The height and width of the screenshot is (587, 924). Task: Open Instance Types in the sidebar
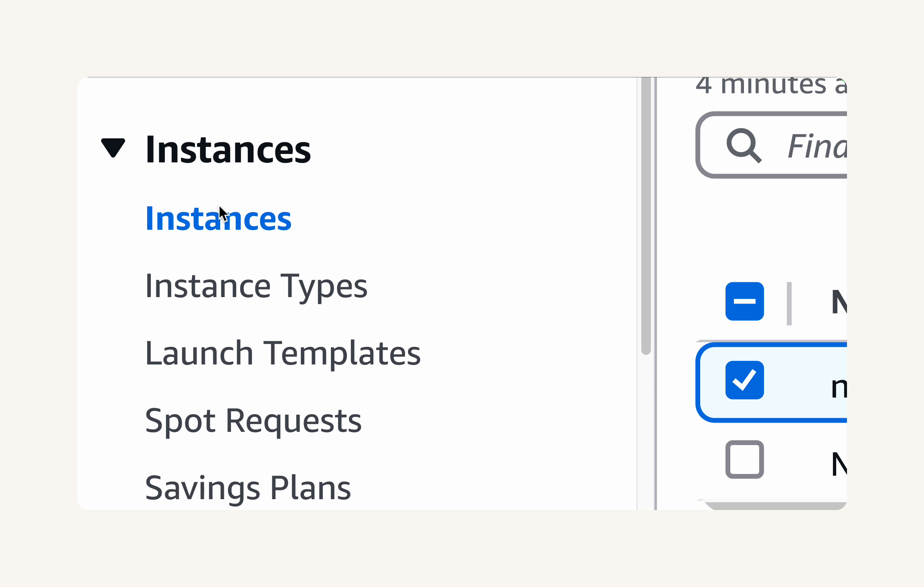256,286
